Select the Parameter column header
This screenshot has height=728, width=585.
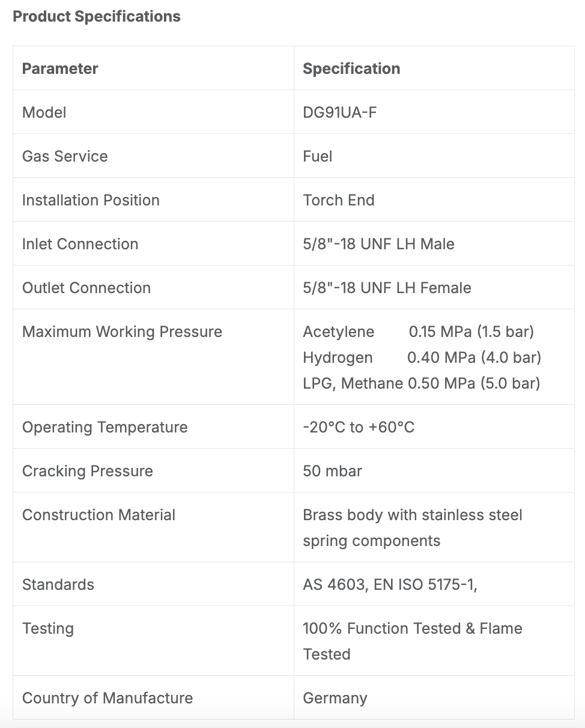pos(60,68)
